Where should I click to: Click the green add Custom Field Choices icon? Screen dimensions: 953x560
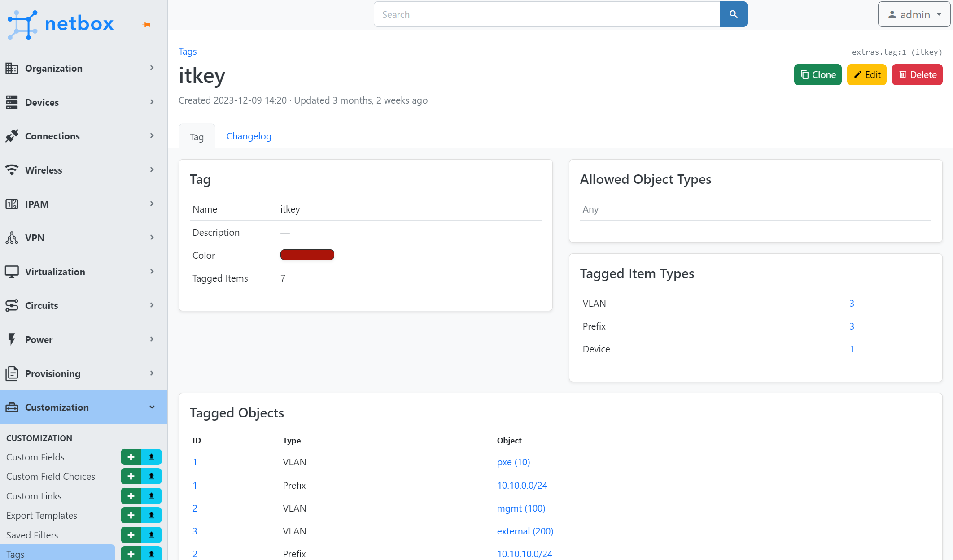(131, 476)
